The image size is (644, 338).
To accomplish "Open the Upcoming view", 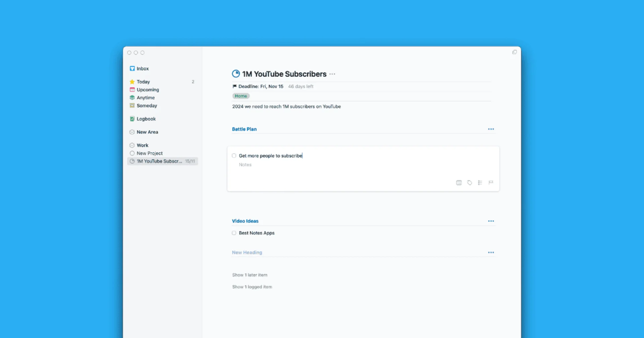I will pos(147,90).
